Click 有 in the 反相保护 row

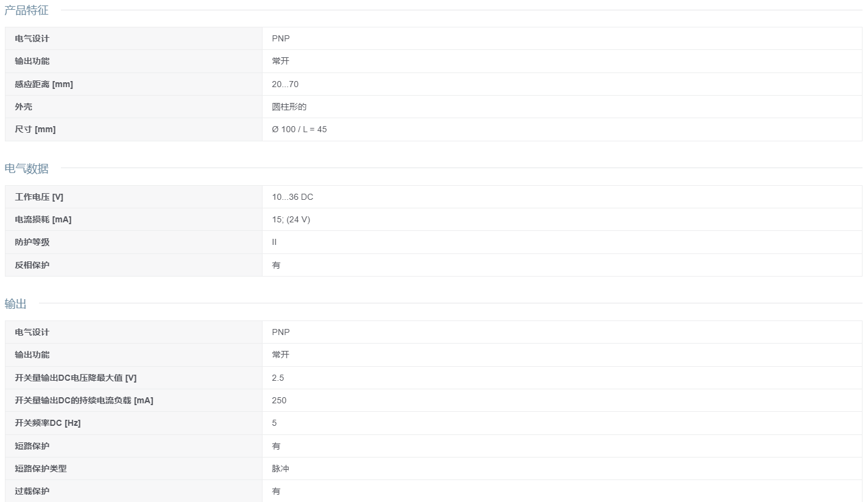277,265
